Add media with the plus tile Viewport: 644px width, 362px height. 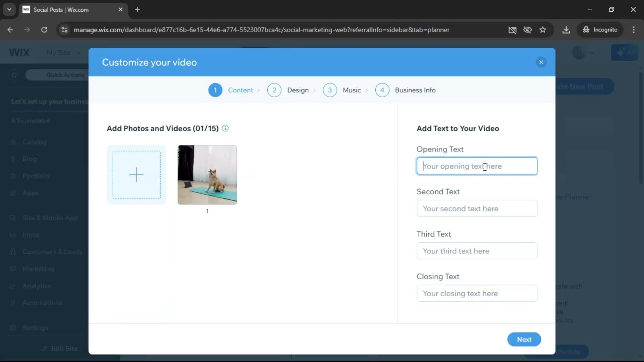coord(137,175)
